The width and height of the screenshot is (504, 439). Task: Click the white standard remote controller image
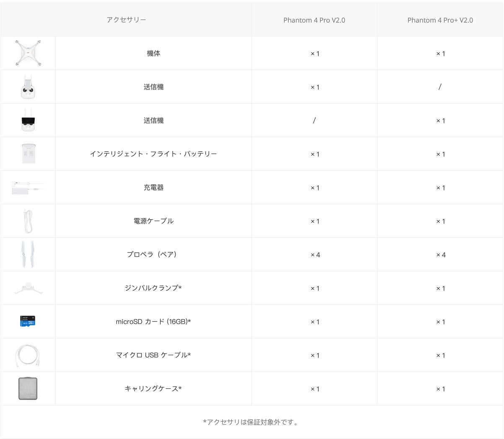(x=28, y=87)
